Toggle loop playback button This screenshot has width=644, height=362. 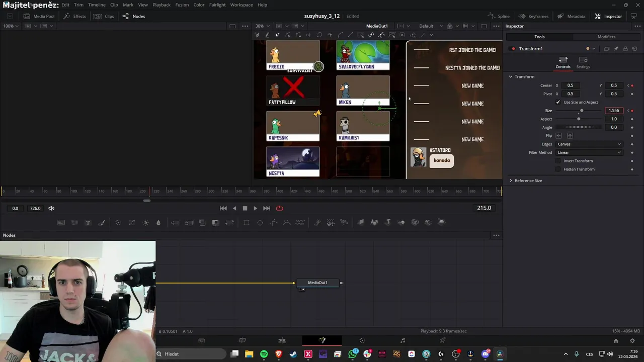279,208
